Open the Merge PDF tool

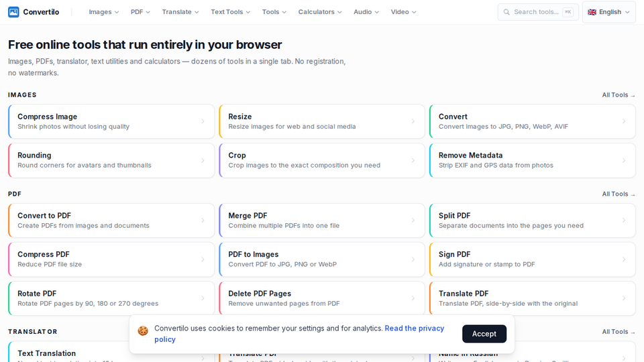tap(322, 221)
